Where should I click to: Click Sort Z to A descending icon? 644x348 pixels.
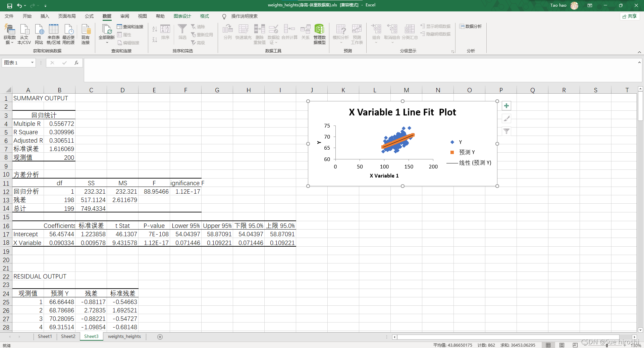pos(155,40)
